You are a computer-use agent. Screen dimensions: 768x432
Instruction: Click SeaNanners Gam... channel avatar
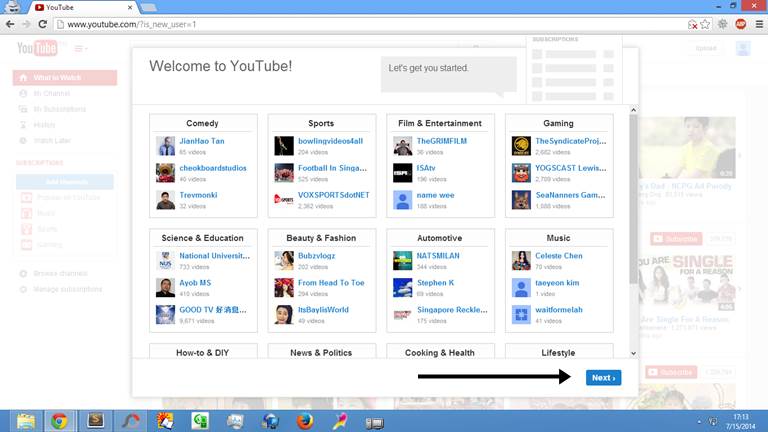pyautogui.click(x=521, y=200)
